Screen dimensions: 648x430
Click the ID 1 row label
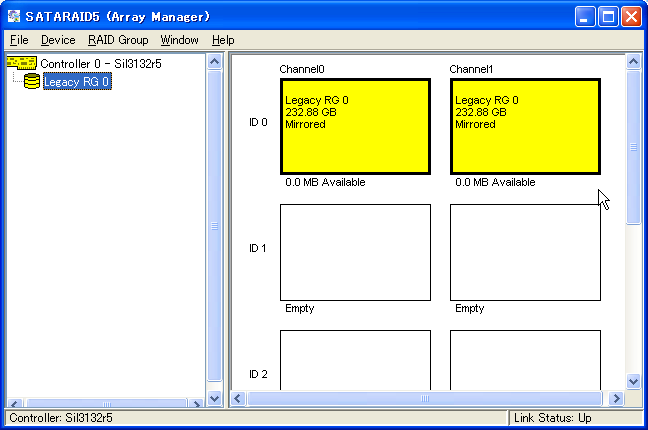258,248
